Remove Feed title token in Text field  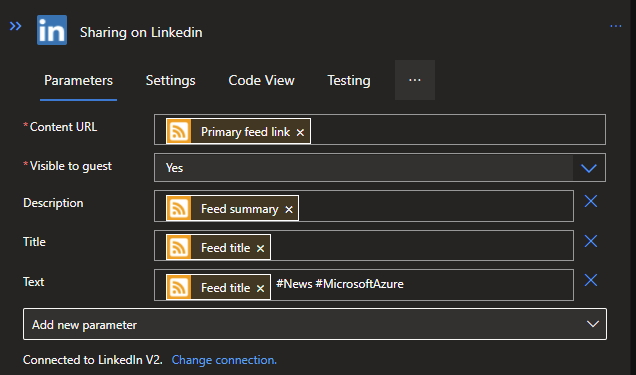coord(260,288)
